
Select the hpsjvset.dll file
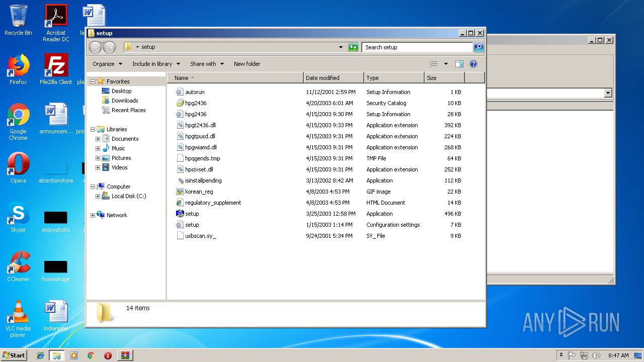pyautogui.click(x=199, y=169)
